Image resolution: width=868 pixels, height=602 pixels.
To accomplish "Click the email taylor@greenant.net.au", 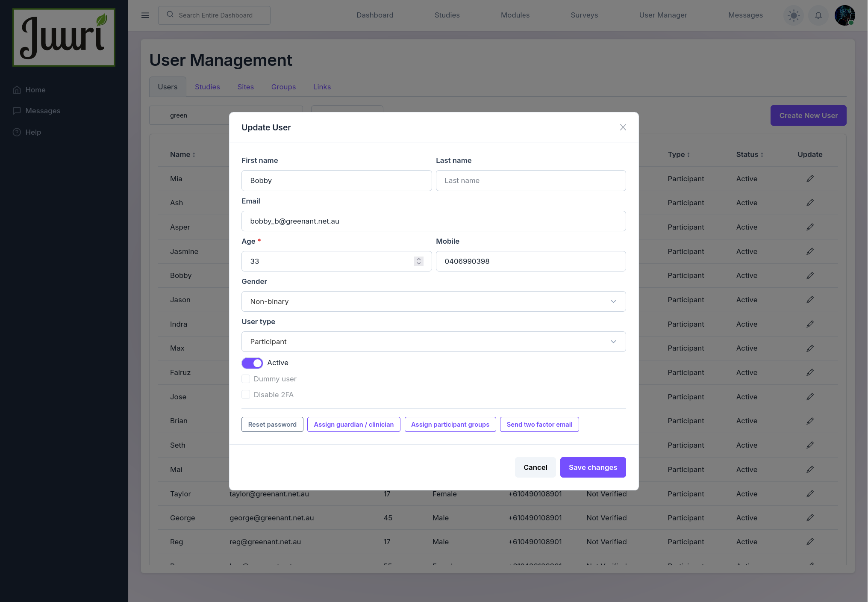I will [x=269, y=494].
